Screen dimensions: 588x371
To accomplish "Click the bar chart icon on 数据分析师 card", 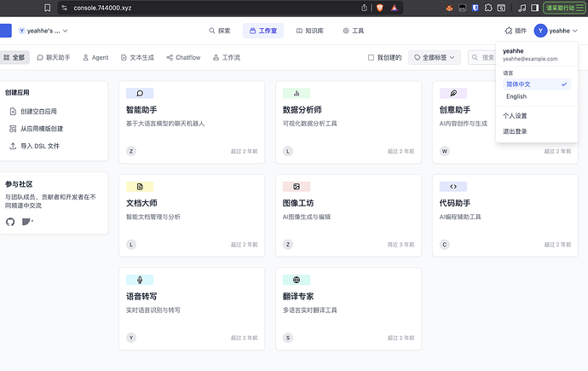I will pyautogui.click(x=297, y=93).
